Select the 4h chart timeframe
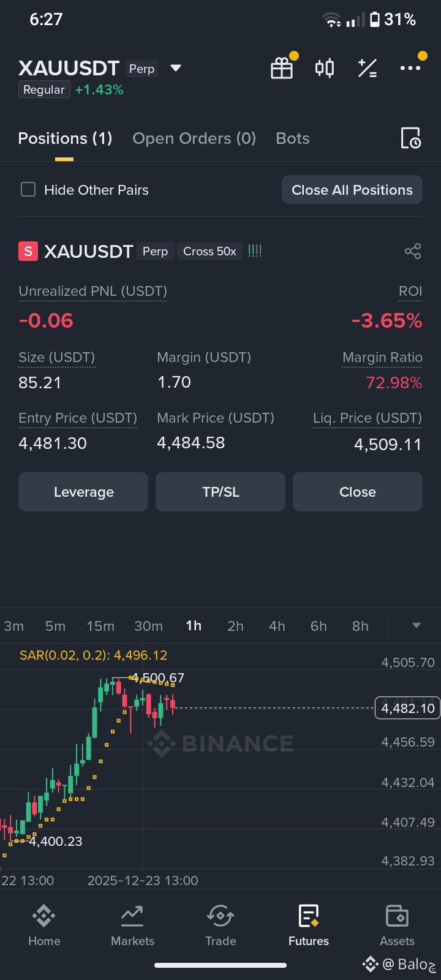 (x=277, y=626)
